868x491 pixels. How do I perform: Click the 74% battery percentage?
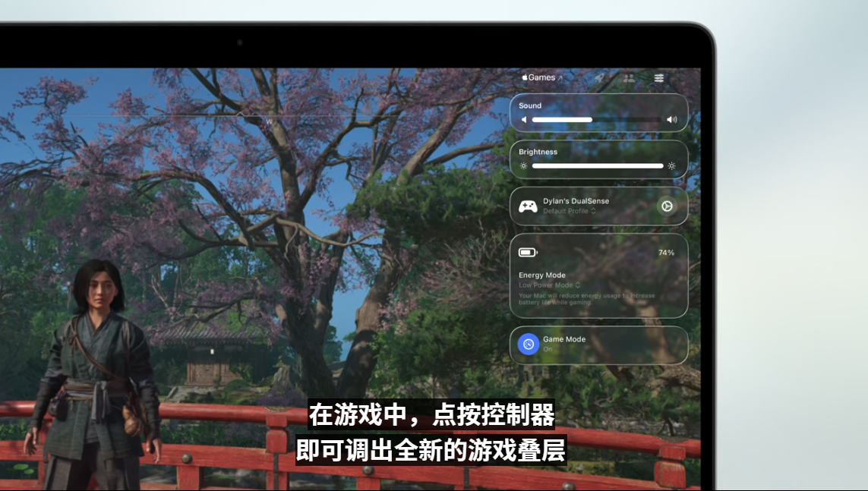pyautogui.click(x=667, y=253)
